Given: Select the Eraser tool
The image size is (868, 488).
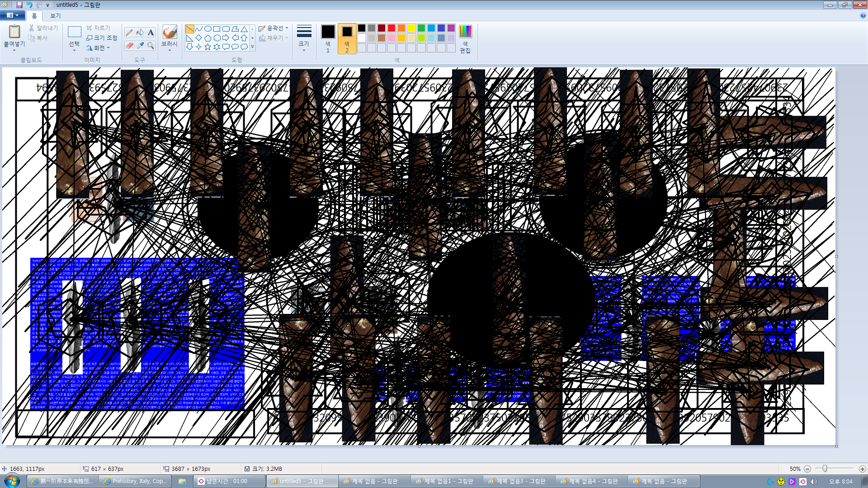Looking at the screenshot, I should coord(129,46).
